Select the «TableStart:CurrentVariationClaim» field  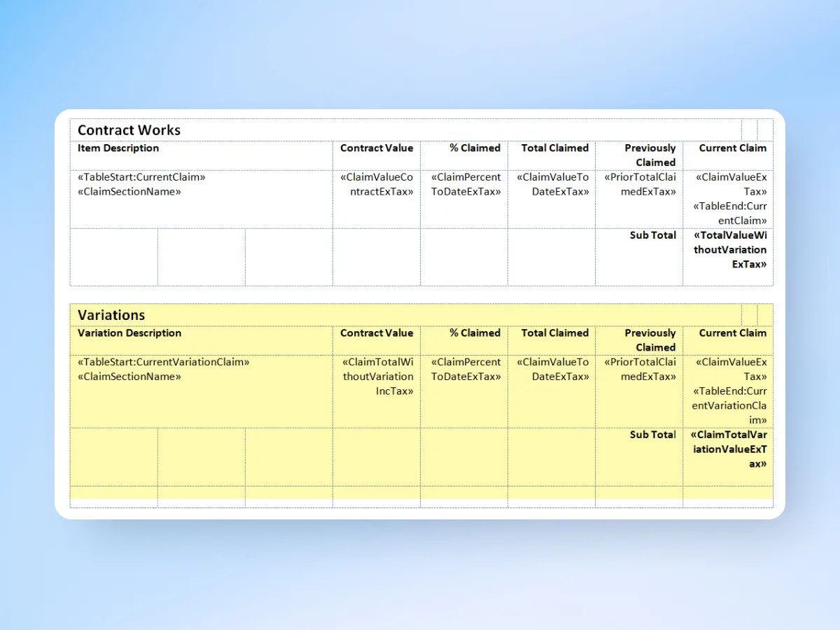pyautogui.click(x=164, y=362)
